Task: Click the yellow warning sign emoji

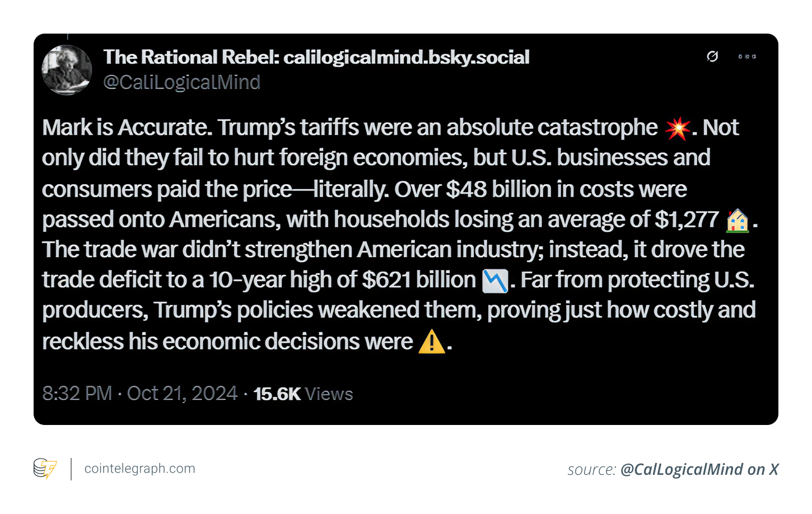Action: coord(432,342)
